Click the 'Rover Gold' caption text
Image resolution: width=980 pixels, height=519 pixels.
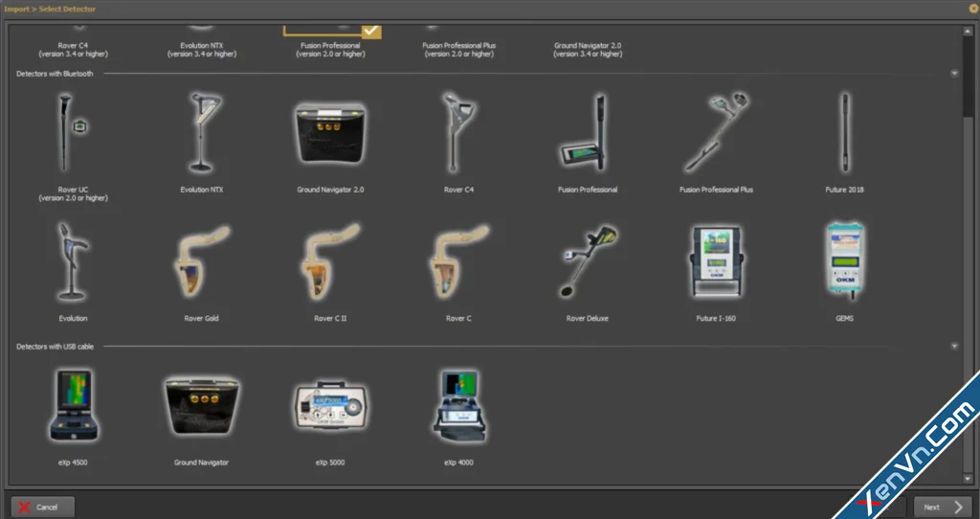pos(201,318)
